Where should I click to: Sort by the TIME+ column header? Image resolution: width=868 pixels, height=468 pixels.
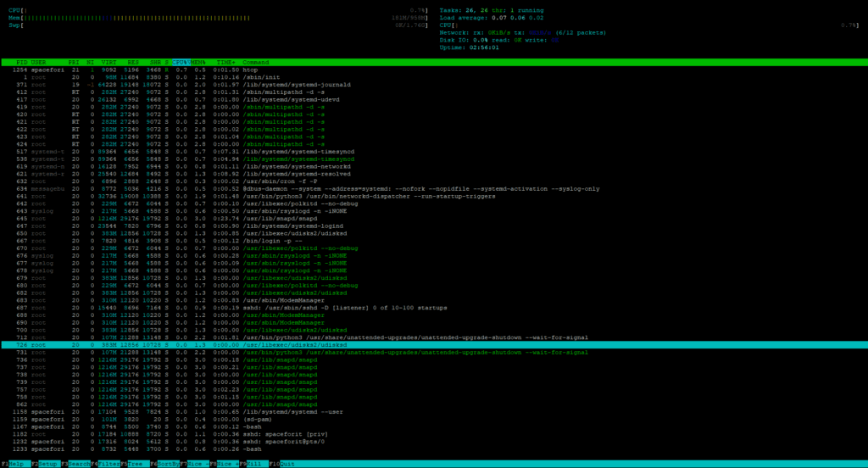pos(225,63)
